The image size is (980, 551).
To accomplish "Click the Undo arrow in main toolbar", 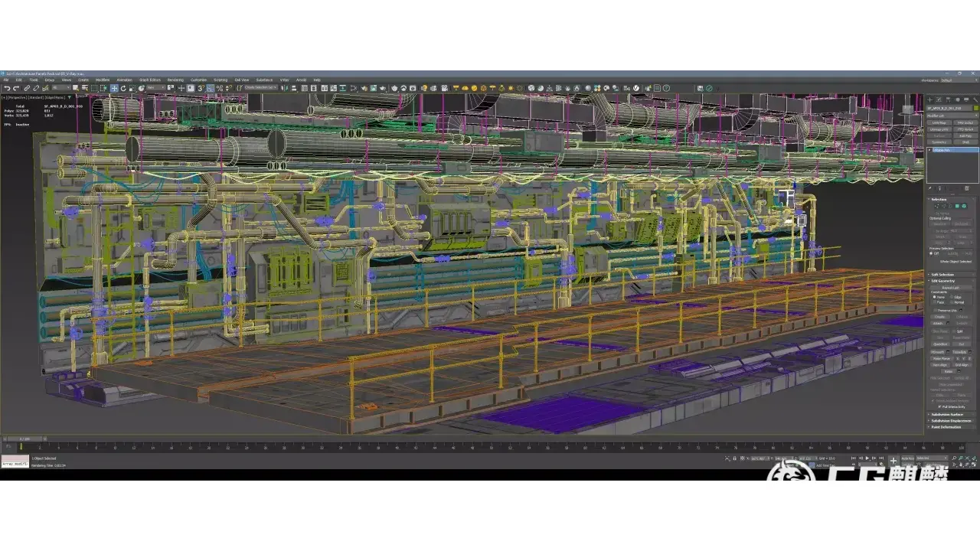I will click(6, 88).
